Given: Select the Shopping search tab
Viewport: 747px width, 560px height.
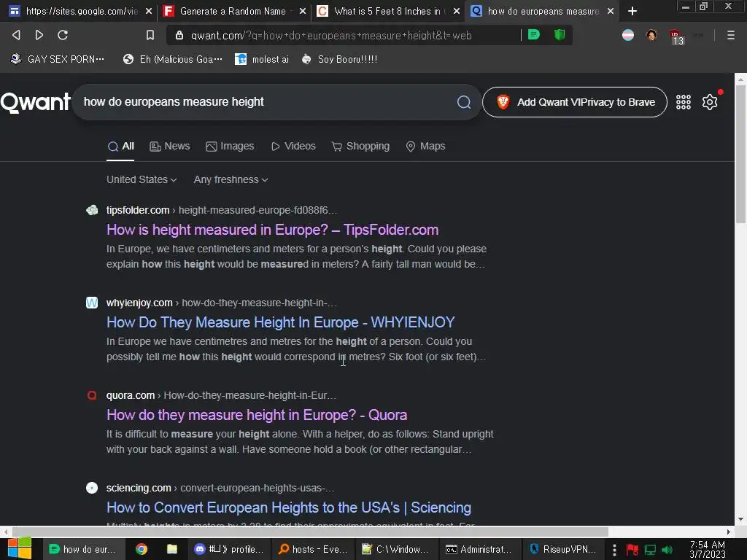Looking at the screenshot, I should coord(360,146).
